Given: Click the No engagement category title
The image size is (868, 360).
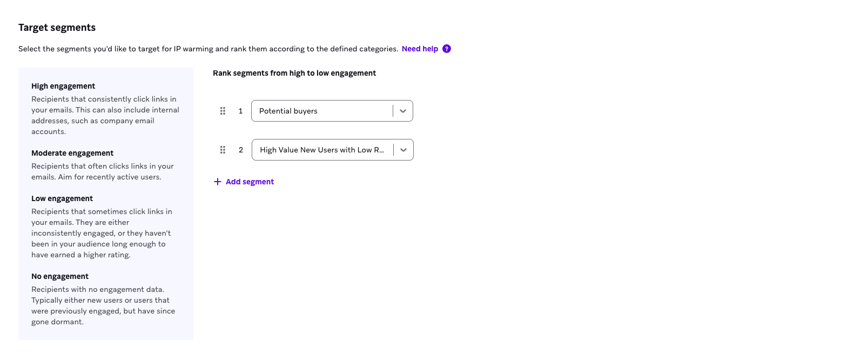Looking at the screenshot, I should pyautogui.click(x=60, y=276).
